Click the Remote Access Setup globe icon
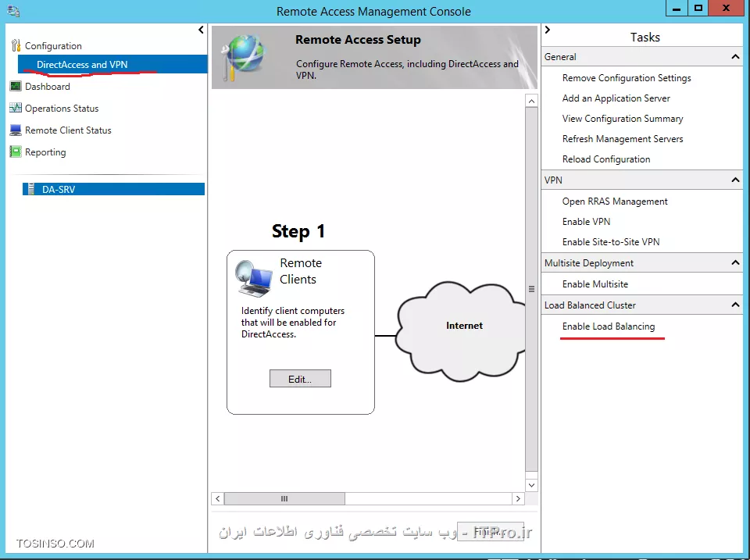Viewport: 750px width, 560px height. click(243, 57)
